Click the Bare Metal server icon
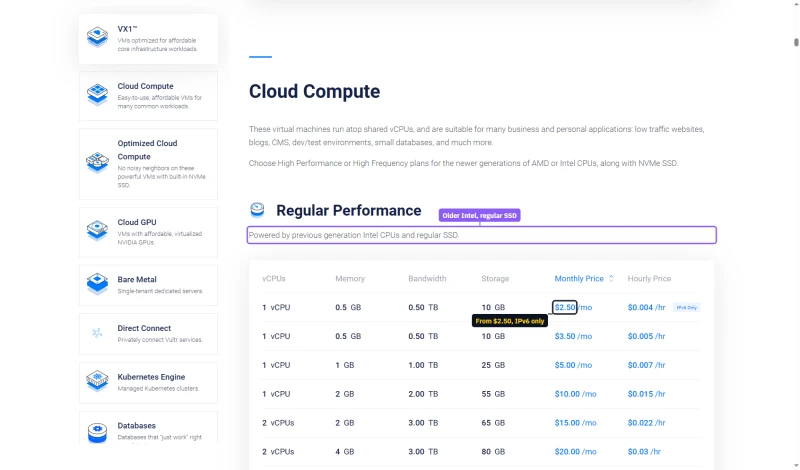The image size is (800, 470). pos(97,284)
